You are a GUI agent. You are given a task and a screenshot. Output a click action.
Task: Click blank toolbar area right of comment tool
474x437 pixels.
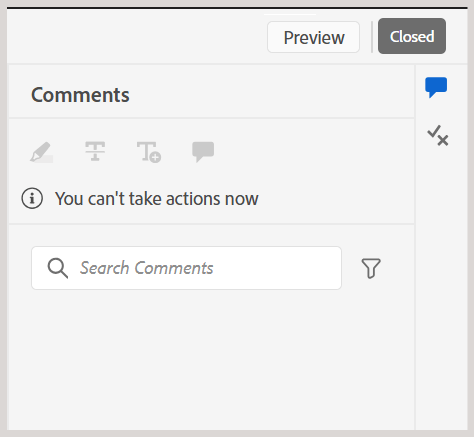[313, 152]
